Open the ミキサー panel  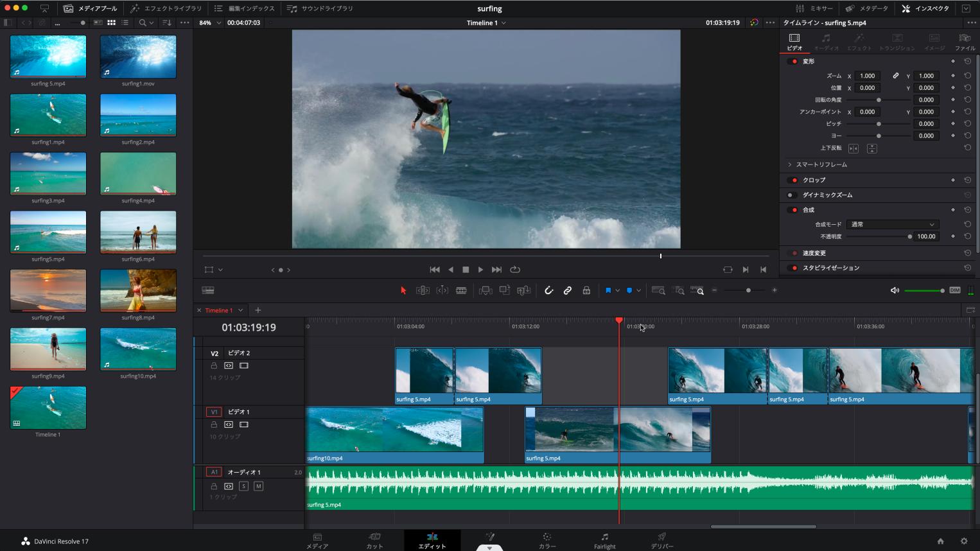pos(814,8)
